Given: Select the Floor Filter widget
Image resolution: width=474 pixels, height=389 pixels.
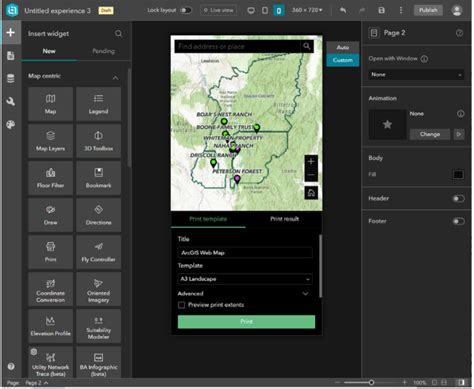Looking at the screenshot, I should tap(50, 178).
